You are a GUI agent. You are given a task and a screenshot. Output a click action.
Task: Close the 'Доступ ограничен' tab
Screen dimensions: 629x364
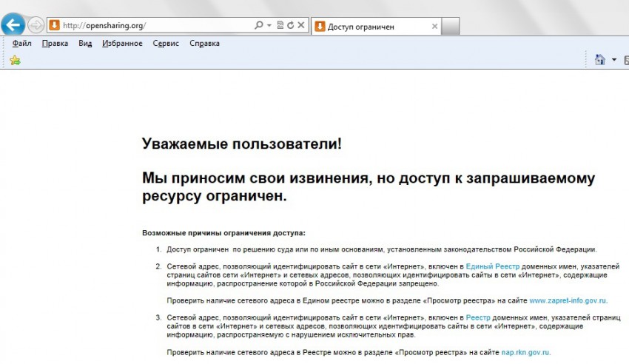coord(434,27)
